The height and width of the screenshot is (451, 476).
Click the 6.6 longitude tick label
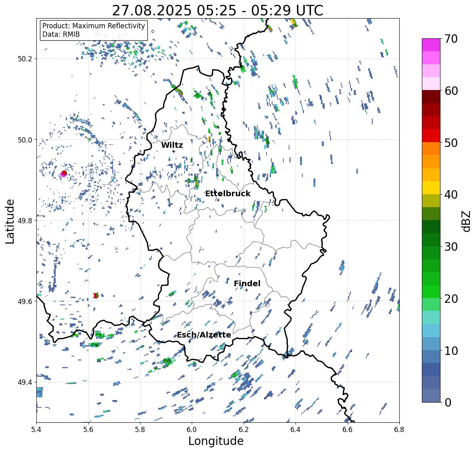[x=347, y=429]
